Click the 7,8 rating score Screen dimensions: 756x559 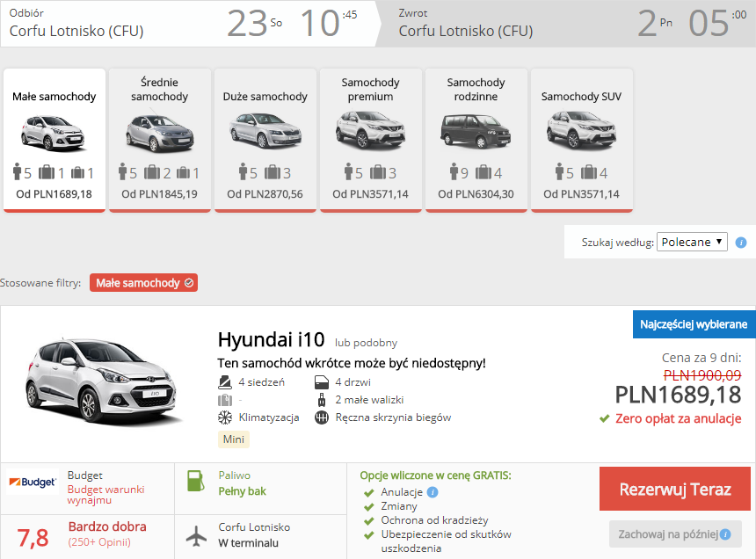coord(33,538)
